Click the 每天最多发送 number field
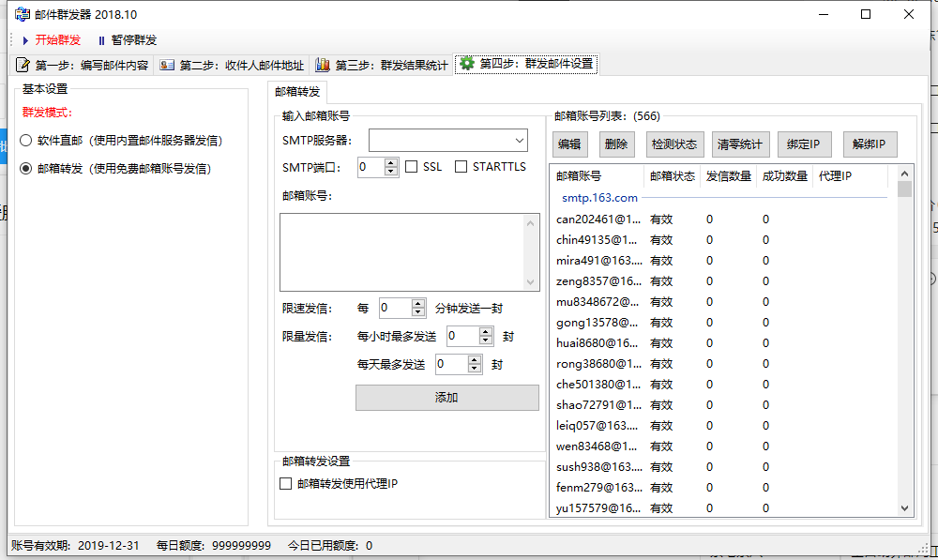Screen dimensions: 938x560 coord(452,364)
